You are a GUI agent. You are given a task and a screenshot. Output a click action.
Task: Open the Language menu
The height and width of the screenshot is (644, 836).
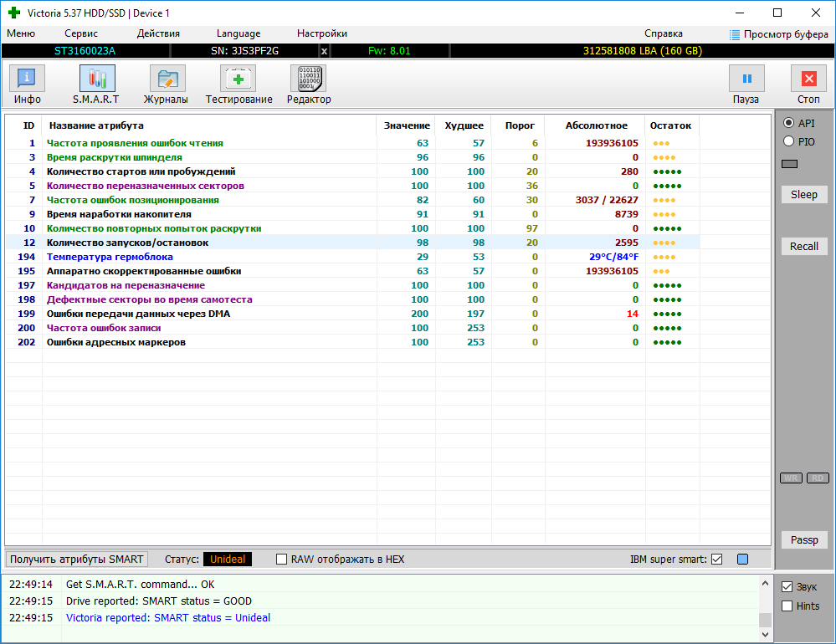pos(238,33)
